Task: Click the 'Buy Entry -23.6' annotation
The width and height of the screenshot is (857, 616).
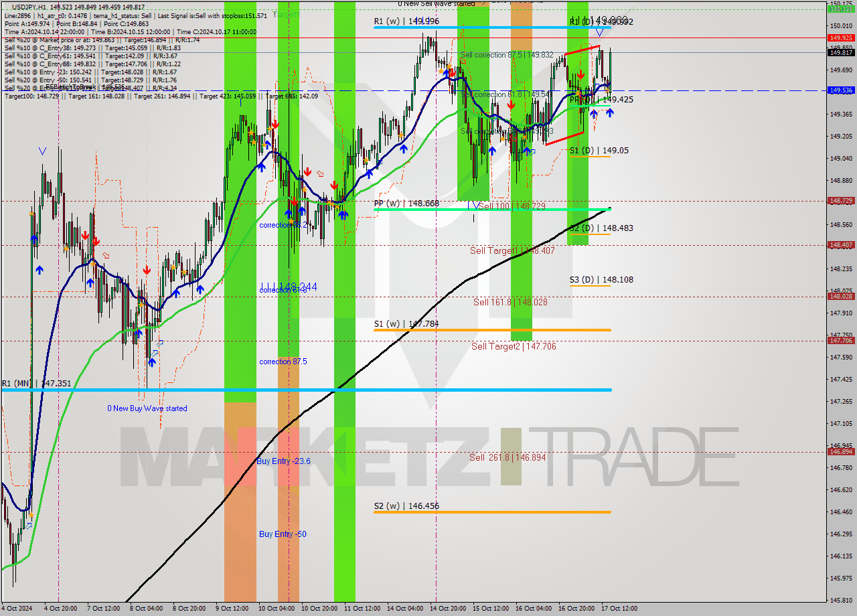Action: click(x=283, y=461)
